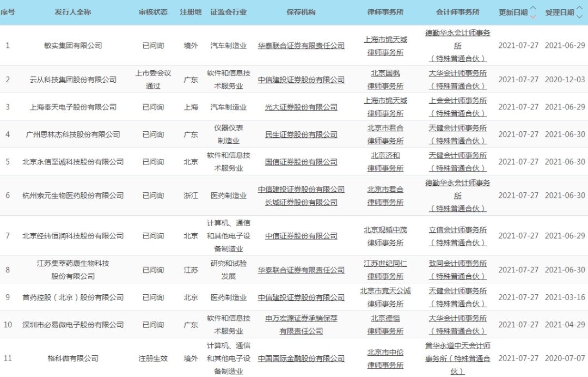Click the 受理日期 column header

click(560, 13)
